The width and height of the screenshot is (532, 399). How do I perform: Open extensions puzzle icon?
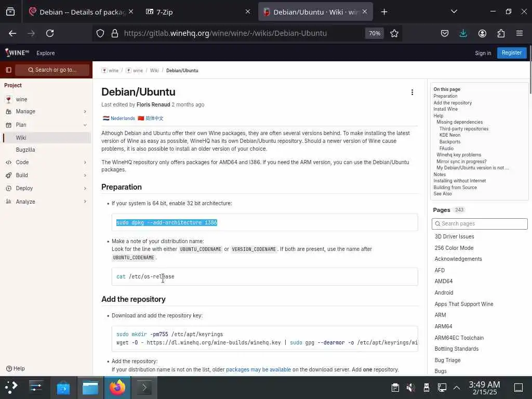501,33
